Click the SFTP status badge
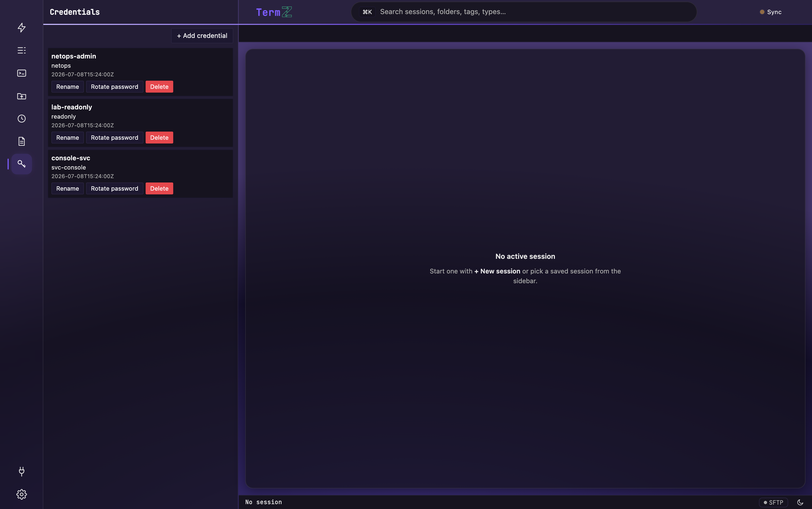Viewport: 812px width, 509px height. pyautogui.click(x=773, y=502)
